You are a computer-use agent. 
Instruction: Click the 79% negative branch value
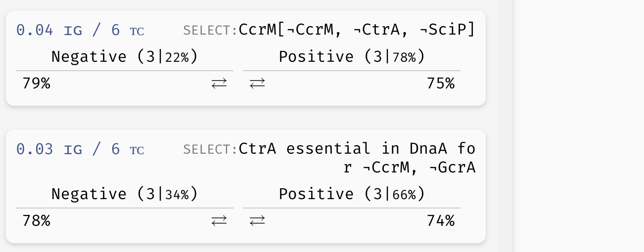click(x=36, y=84)
